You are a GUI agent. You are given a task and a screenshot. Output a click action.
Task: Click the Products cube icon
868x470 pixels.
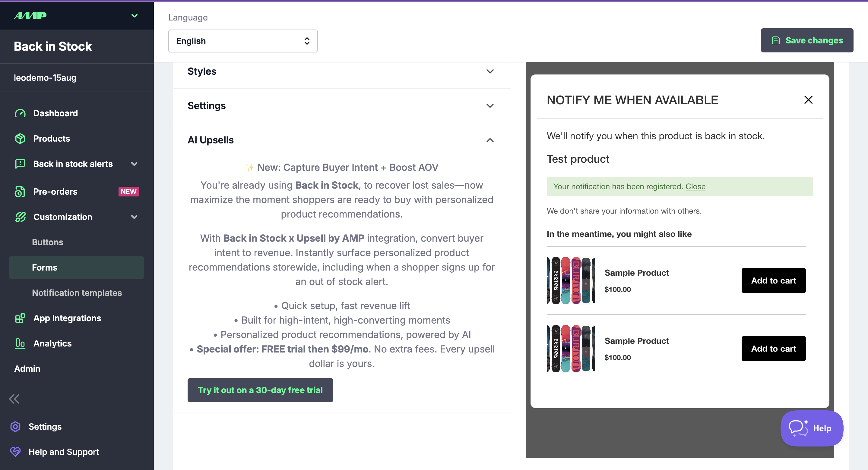pos(20,138)
